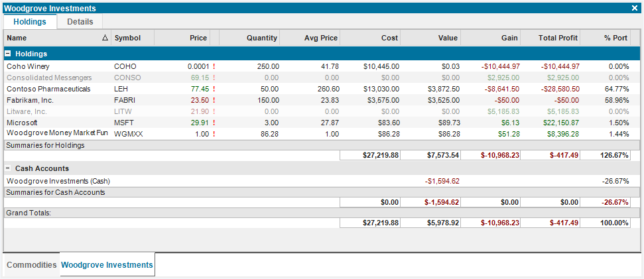Screen dimensions: 644x279
Task: Collapse the Holdings group
Action: [x=8, y=54]
